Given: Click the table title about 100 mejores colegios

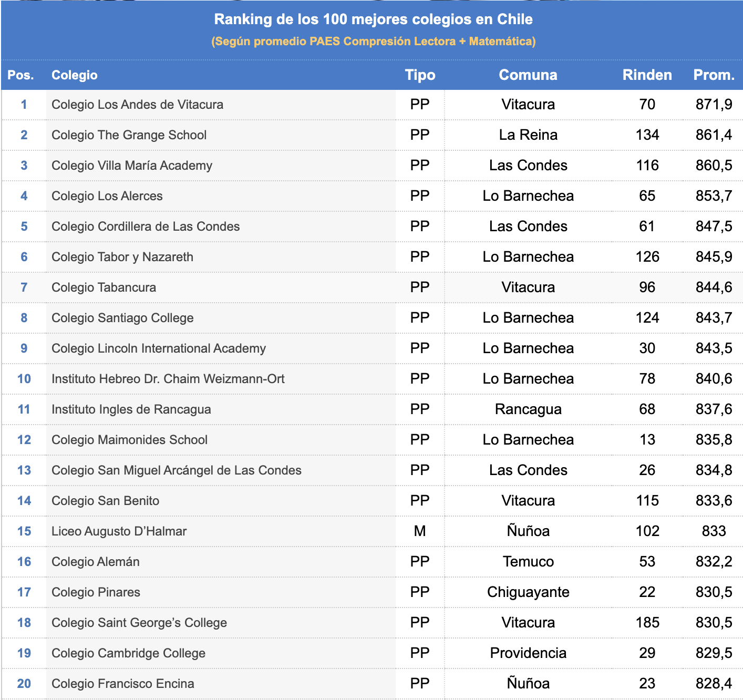Looking at the screenshot, I should 373,19.
